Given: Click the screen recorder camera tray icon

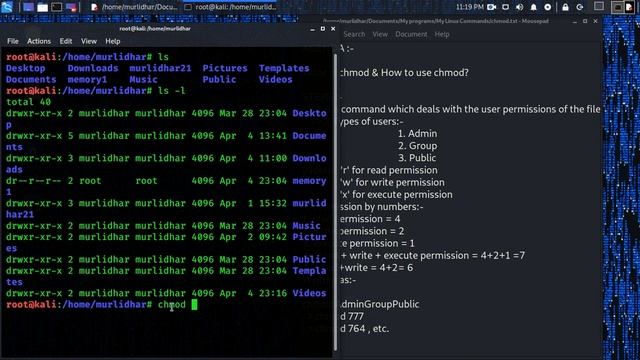Looking at the screenshot, I should coord(492,7).
